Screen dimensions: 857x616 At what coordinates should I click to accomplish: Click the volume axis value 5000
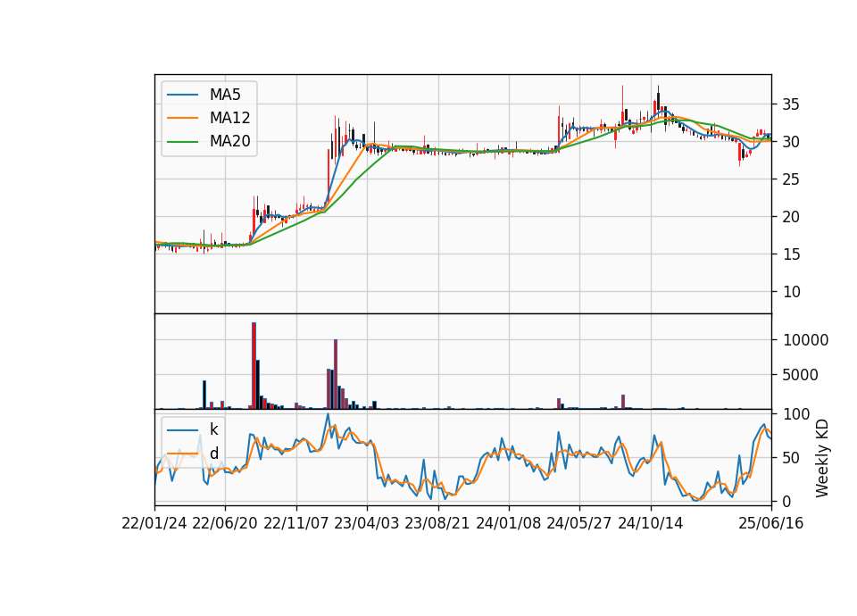[801, 375]
